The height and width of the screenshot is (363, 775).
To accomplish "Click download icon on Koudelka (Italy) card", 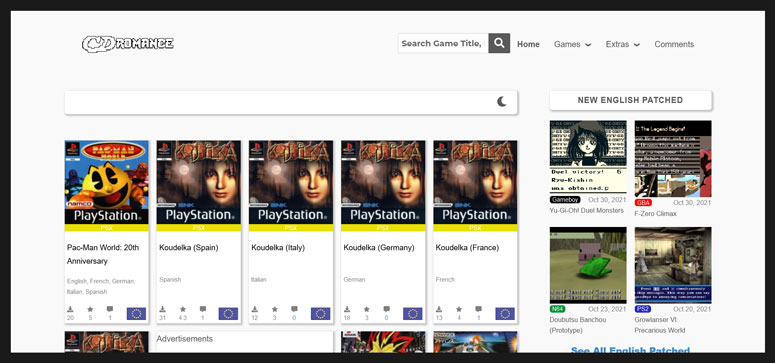I will click(x=255, y=309).
